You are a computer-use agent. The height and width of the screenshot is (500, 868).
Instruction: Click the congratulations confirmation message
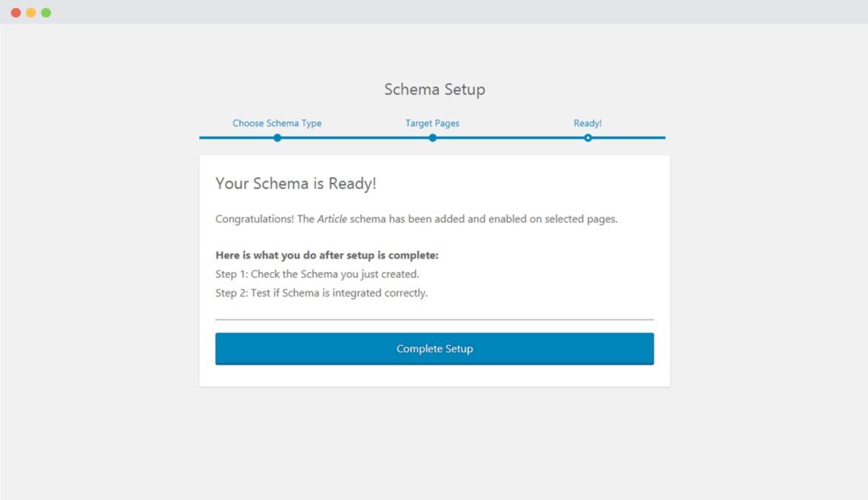tap(416, 219)
